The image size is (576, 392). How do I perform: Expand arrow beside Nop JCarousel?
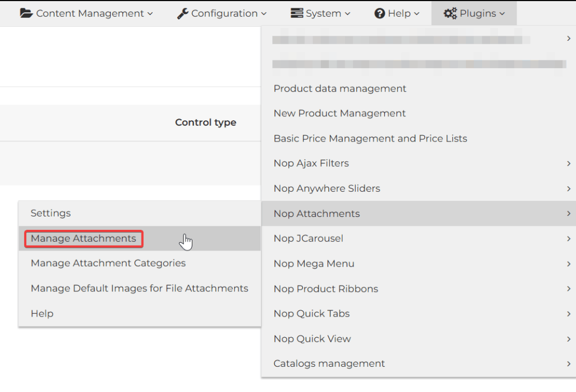[569, 238]
